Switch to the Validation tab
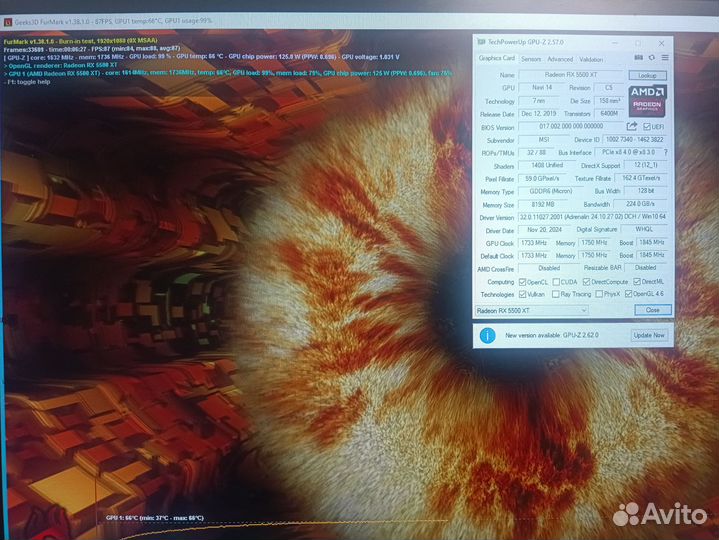Image resolution: width=719 pixels, height=540 pixels. (591, 59)
